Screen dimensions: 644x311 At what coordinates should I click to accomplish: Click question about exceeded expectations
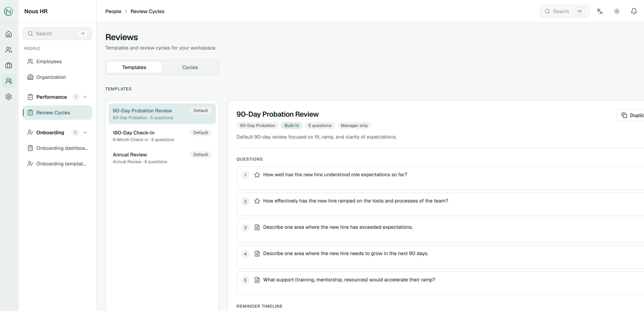coord(338,227)
